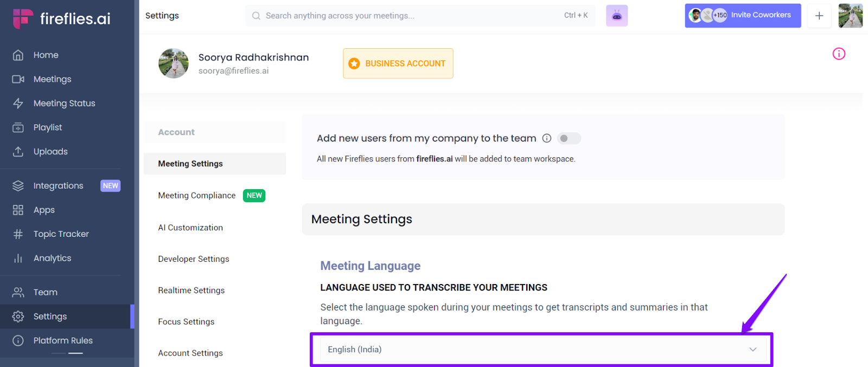Select the Business Account badge

click(398, 63)
